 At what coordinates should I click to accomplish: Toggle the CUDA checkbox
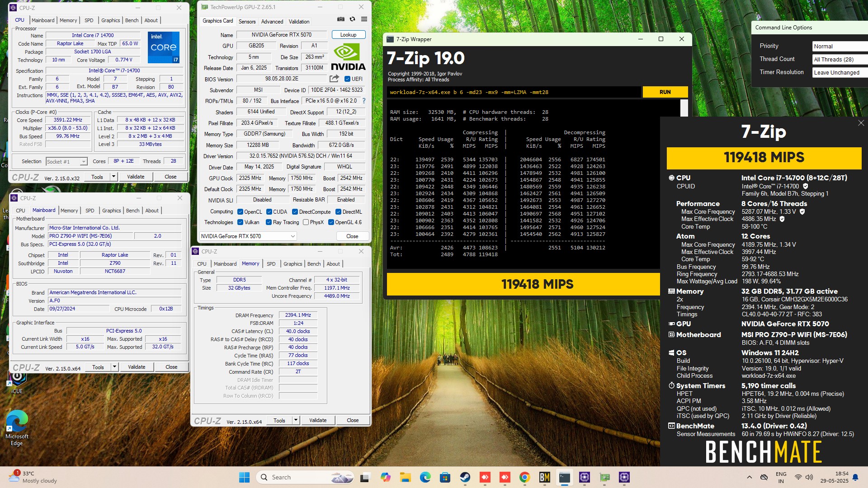pos(269,211)
